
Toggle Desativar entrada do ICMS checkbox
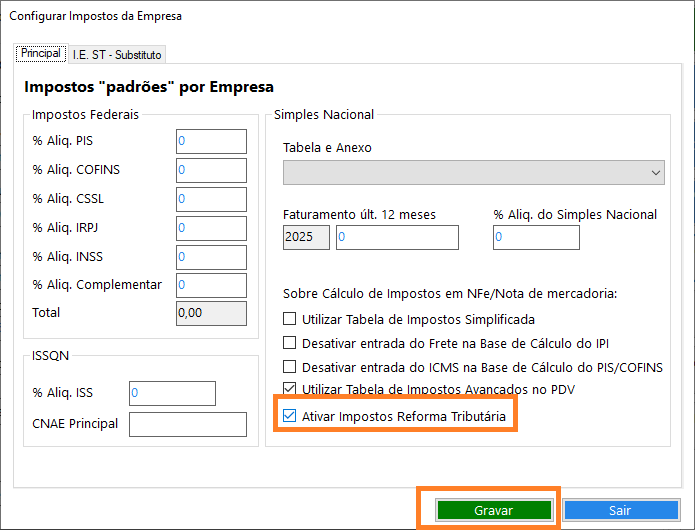(x=290, y=366)
